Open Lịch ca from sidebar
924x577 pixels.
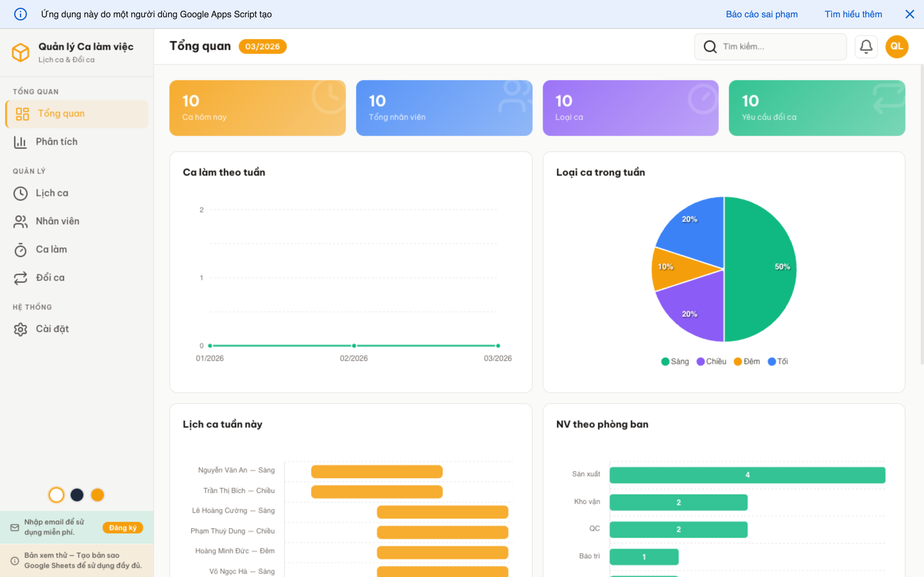[x=52, y=193]
